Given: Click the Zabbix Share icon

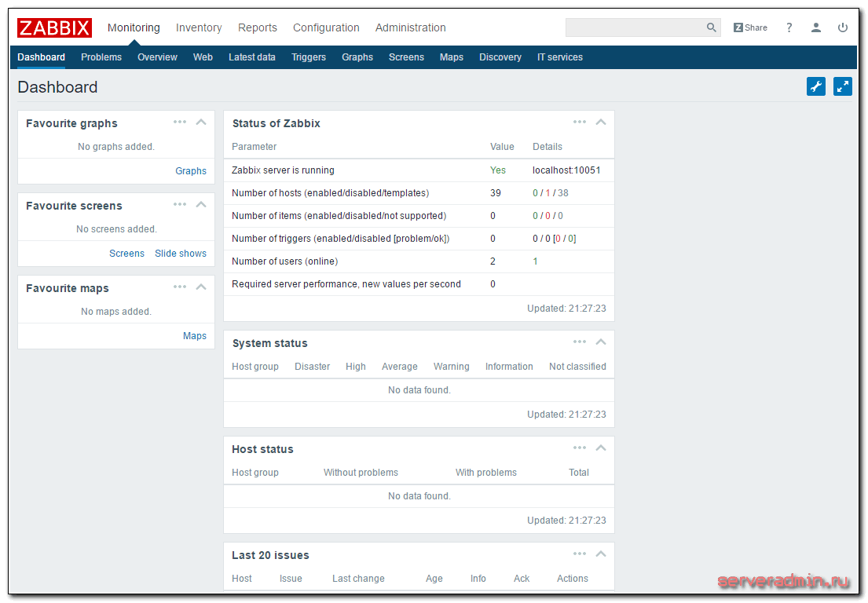Looking at the screenshot, I should [750, 27].
